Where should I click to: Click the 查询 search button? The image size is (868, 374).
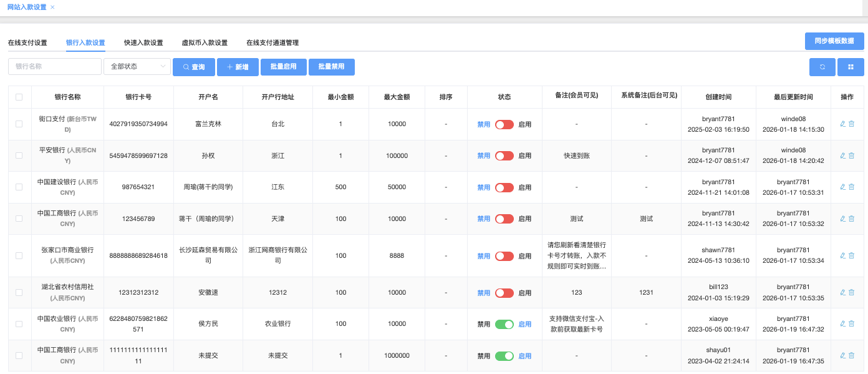pyautogui.click(x=193, y=67)
